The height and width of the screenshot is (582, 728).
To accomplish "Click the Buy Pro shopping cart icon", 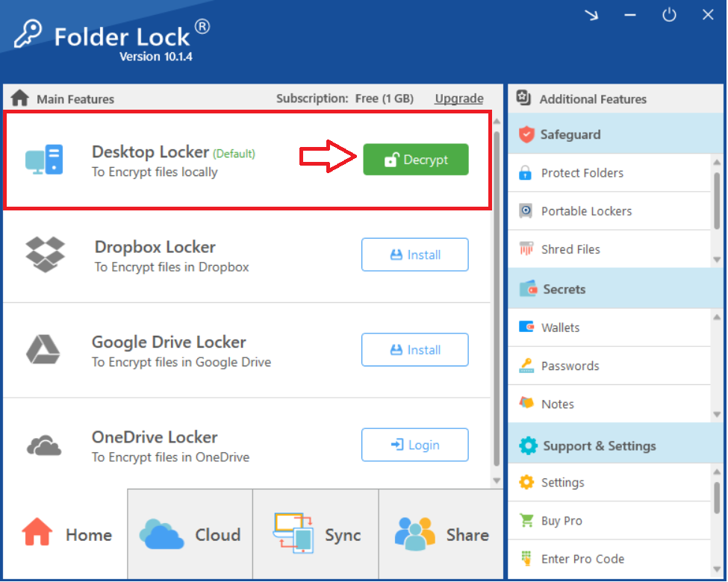I will 526,520.
